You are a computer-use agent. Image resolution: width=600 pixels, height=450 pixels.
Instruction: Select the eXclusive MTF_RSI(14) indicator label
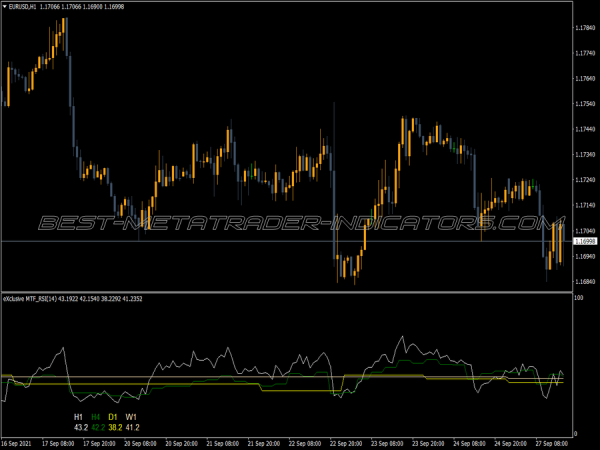tap(30, 299)
